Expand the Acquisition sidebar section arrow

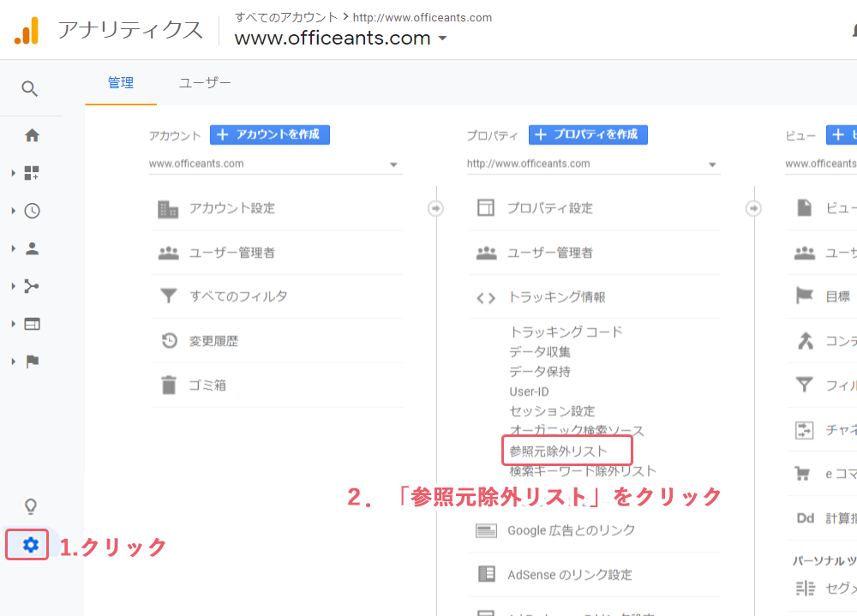click(13, 286)
